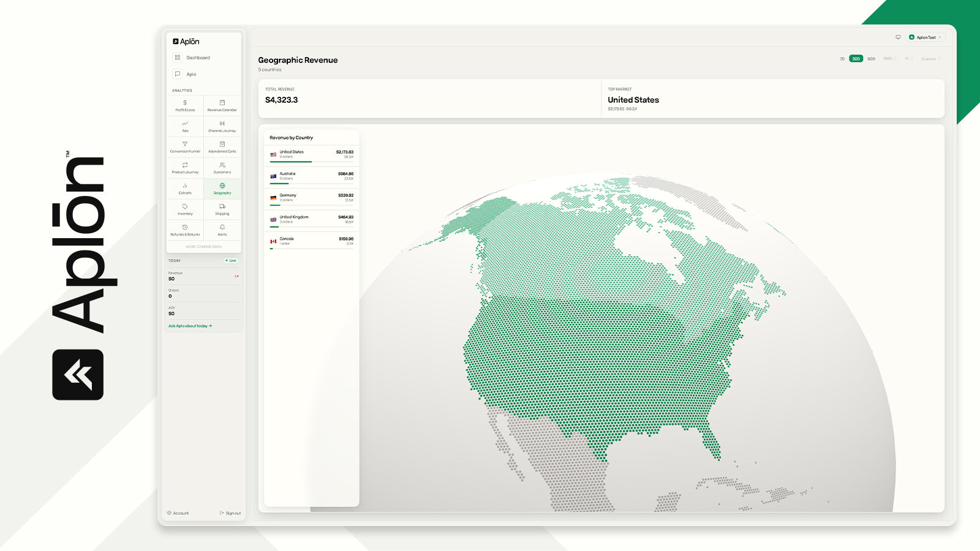980x551 pixels.
Task: Open the Revenue Calendar tile
Action: (x=222, y=105)
